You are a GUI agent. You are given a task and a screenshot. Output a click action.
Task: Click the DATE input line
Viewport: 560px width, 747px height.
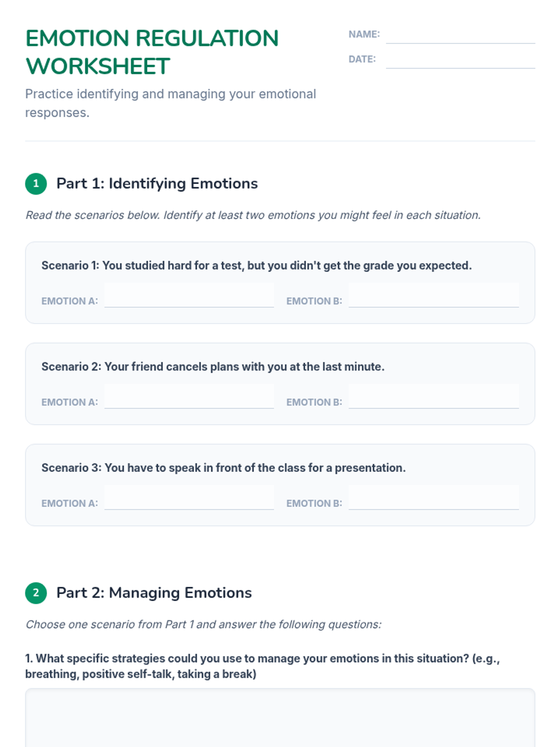pos(460,60)
